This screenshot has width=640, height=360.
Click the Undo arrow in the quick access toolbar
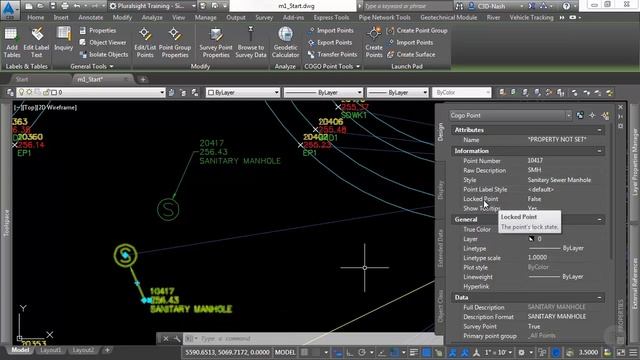(77, 6)
